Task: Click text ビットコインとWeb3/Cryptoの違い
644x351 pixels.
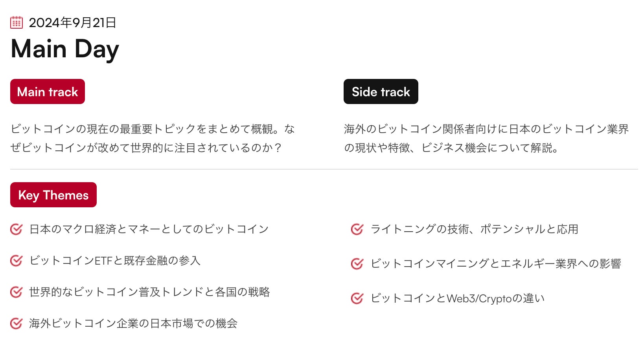Action: click(x=458, y=298)
